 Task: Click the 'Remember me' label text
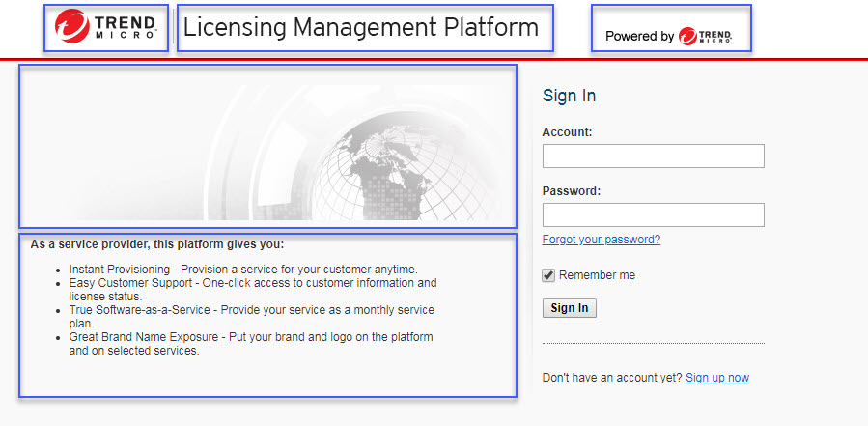597,275
